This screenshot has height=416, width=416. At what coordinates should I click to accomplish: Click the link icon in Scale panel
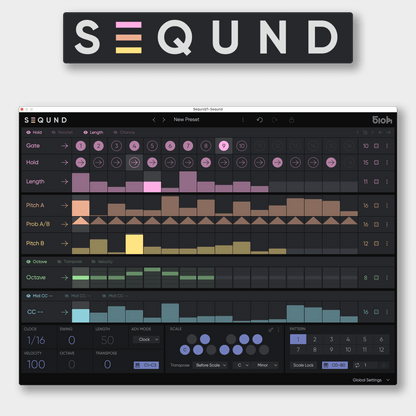[x=271, y=330]
